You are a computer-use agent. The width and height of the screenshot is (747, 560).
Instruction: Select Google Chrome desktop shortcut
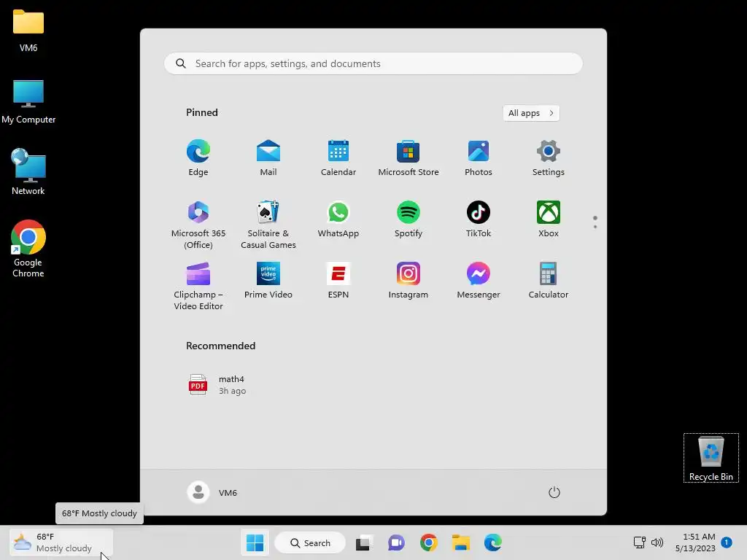(28, 249)
